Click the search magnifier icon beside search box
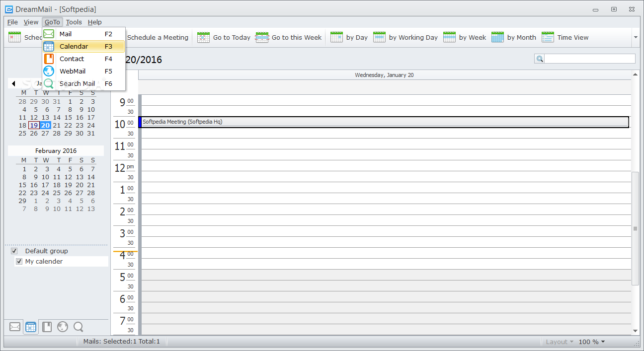 [x=539, y=59]
